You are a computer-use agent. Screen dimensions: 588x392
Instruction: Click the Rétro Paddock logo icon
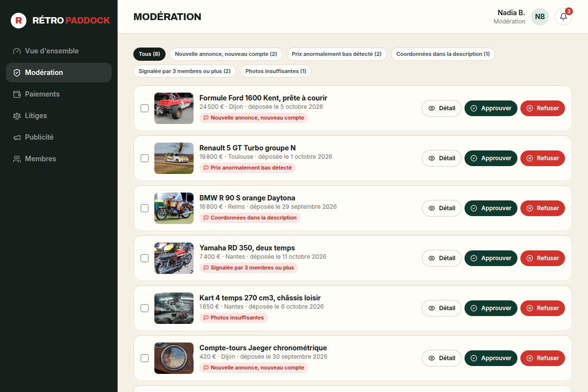coord(19,21)
